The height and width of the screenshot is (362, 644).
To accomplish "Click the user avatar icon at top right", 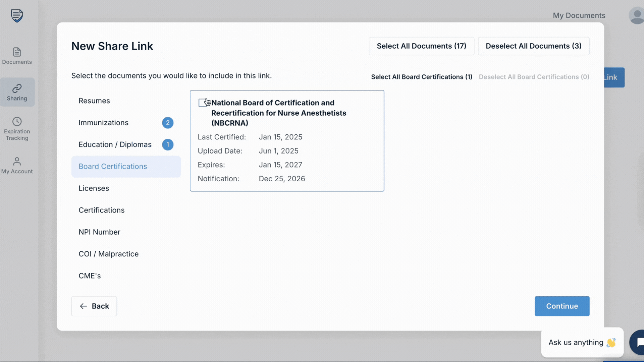I will [636, 15].
